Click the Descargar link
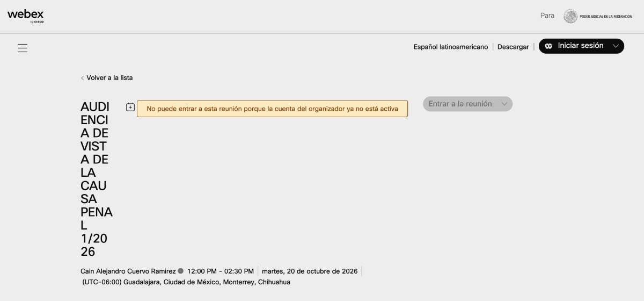 (513, 47)
